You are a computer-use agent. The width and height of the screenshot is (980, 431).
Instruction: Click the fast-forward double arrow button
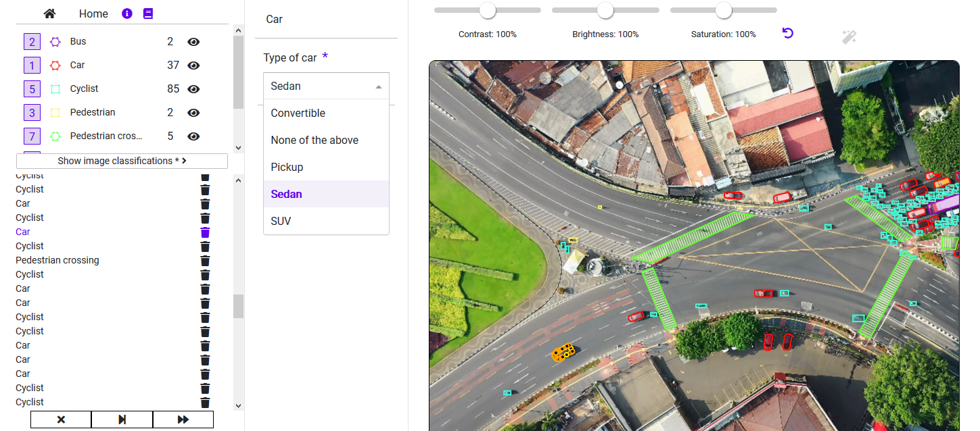(183, 420)
